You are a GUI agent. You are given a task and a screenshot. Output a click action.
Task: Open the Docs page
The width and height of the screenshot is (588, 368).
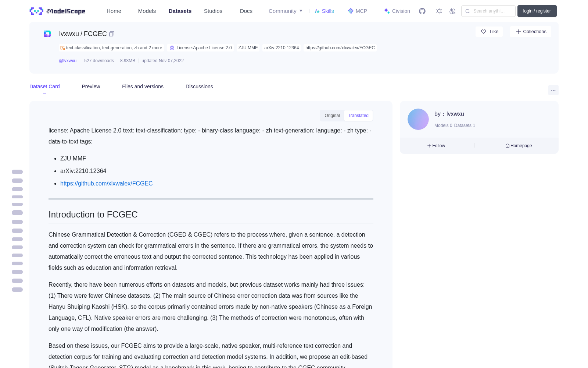point(246,11)
